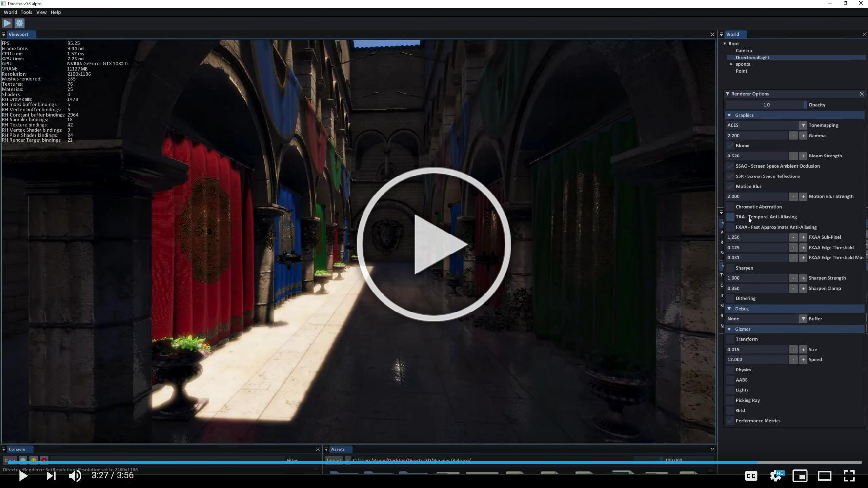The height and width of the screenshot is (488, 868).
Task: Enable Dithering checkbox
Action: tap(730, 298)
